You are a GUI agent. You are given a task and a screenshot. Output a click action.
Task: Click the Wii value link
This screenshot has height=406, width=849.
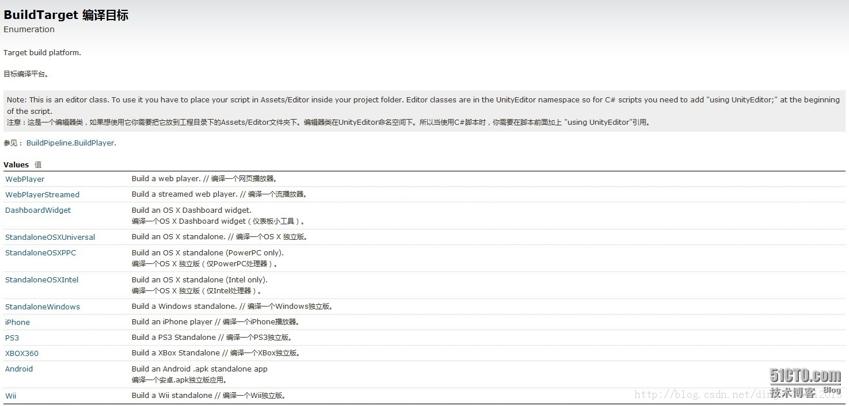(11, 396)
